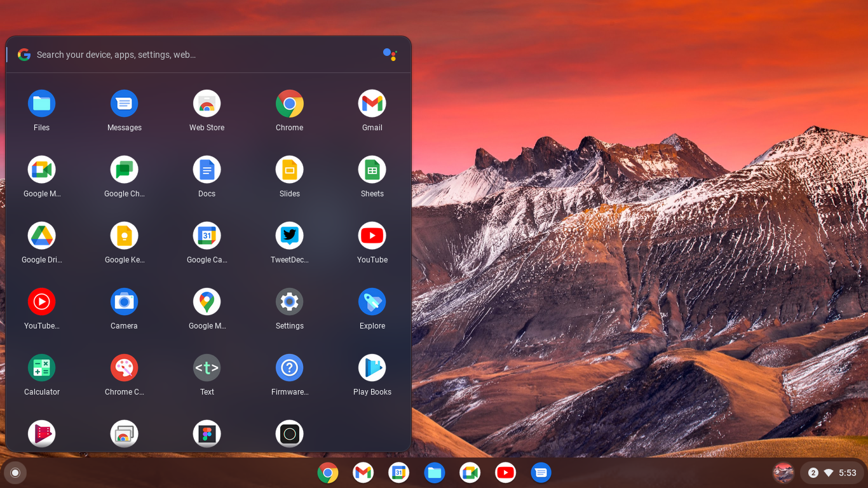Start the Explore app

372,301
